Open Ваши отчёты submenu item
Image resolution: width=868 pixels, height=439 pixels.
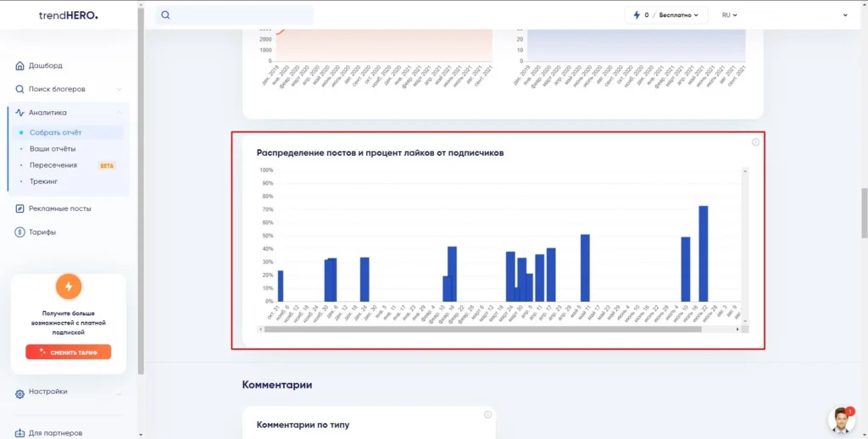[x=53, y=149]
